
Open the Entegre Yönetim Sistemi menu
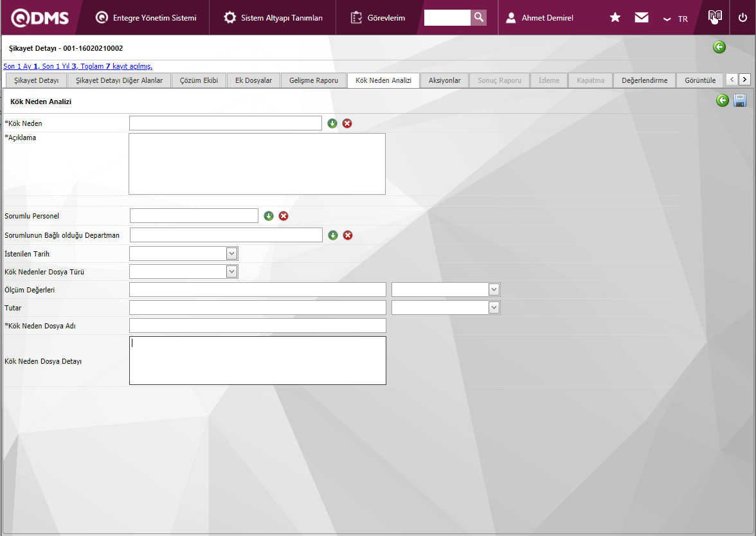point(146,18)
